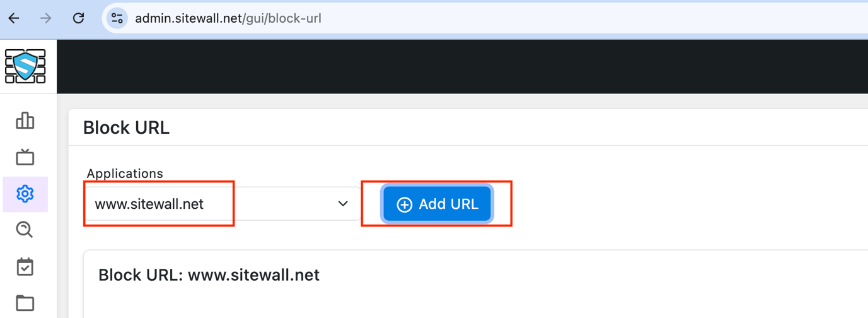Click the TV monitor sidebar icon
Image resolution: width=868 pixels, height=318 pixels.
(x=25, y=157)
